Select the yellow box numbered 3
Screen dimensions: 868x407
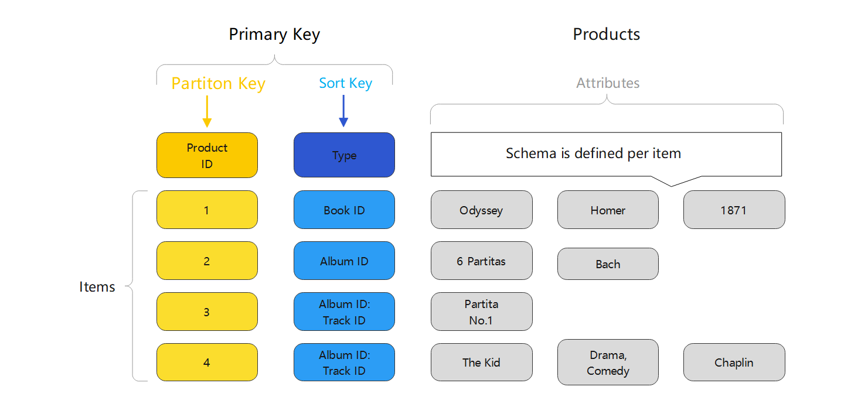207,312
